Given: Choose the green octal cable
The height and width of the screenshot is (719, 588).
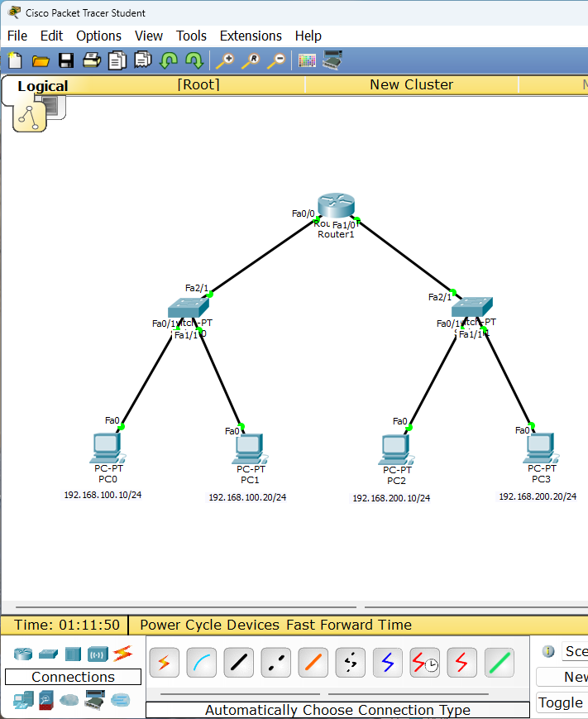Looking at the screenshot, I should click(x=499, y=663).
